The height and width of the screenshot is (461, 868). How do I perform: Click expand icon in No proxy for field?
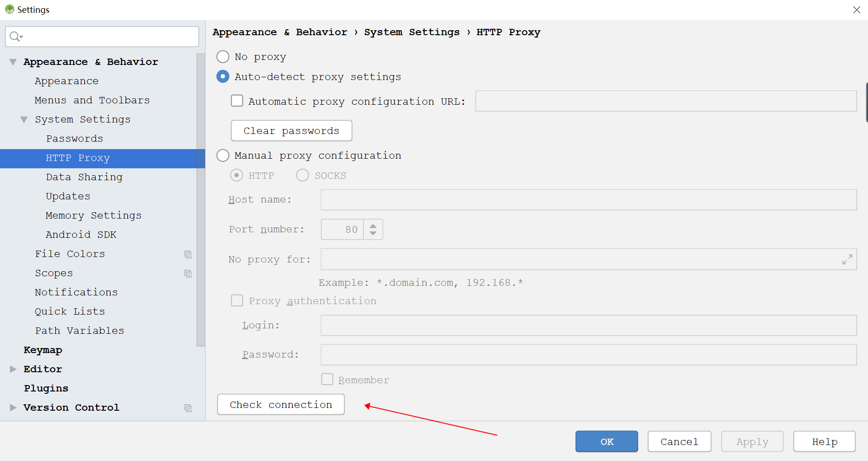click(846, 259)
